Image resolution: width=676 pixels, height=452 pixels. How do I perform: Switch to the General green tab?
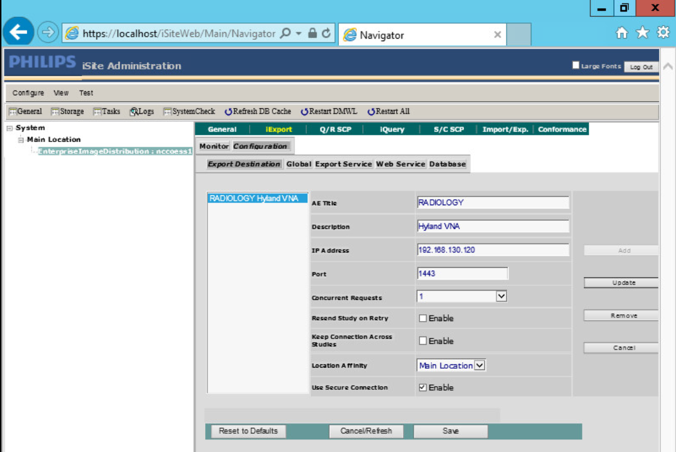coord(222,129)
